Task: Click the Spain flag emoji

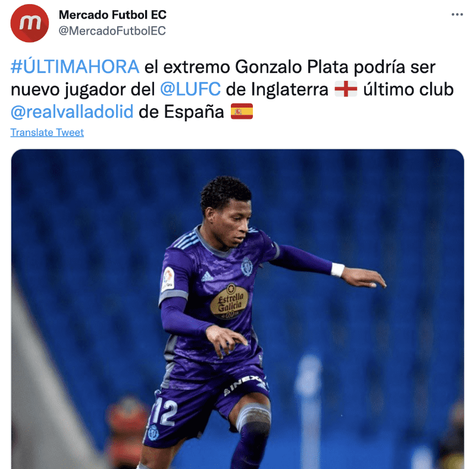Action: (242, 111)
